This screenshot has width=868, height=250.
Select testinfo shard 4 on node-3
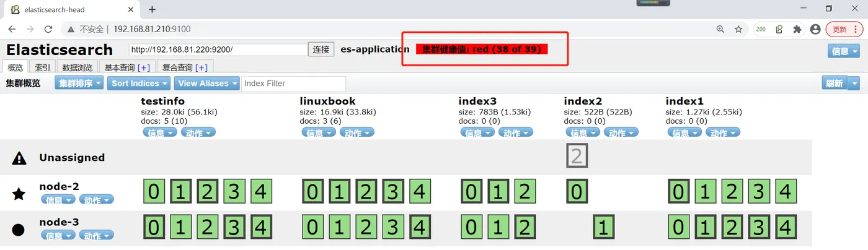click(x=260, y=227)
